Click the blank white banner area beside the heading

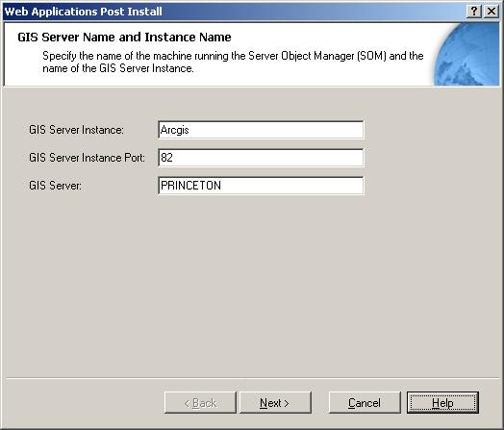(331, 37)
